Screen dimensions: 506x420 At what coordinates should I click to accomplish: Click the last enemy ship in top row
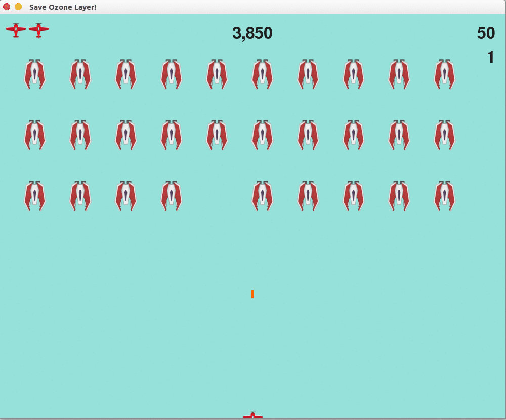pos(444,74)
